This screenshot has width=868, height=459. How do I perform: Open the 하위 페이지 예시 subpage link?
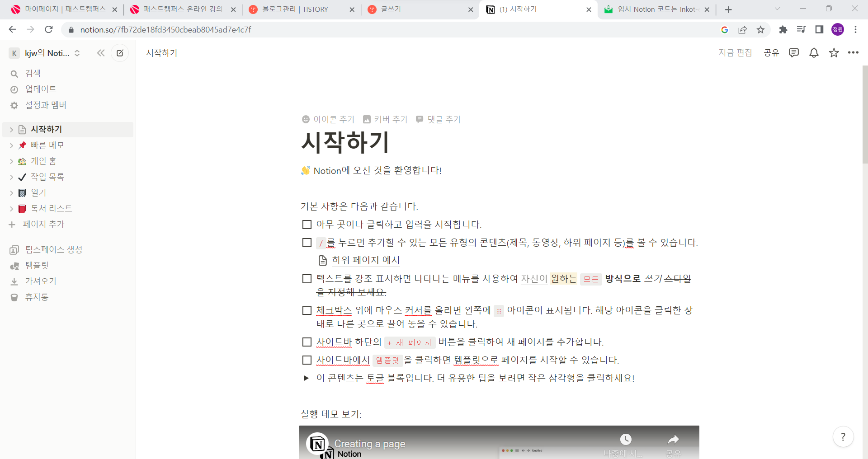pos(359,260)
